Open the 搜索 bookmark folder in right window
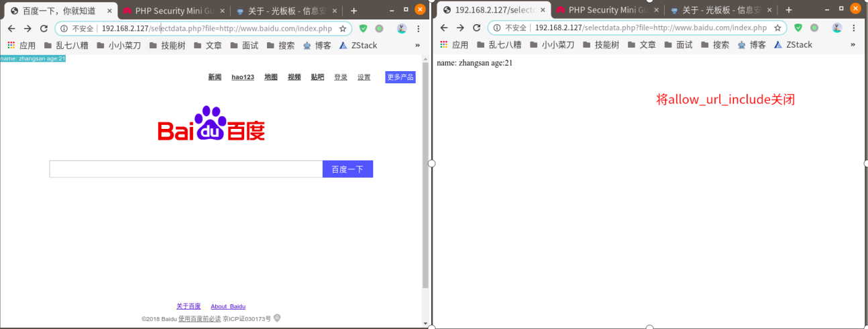 tap(715, 44)
